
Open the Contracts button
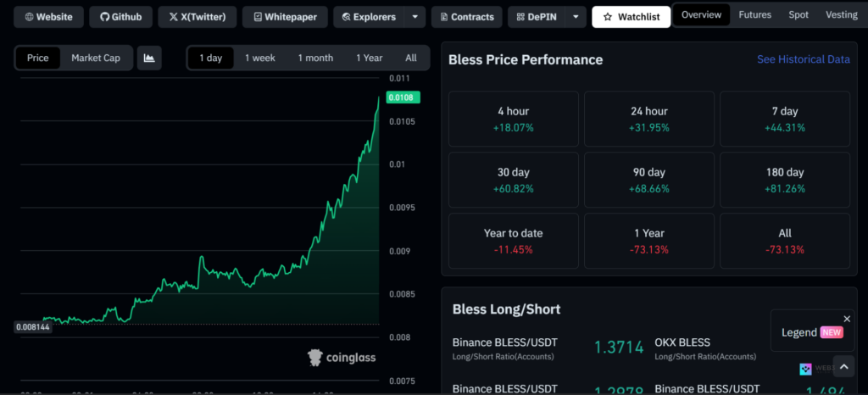click(x=467, y=17)
